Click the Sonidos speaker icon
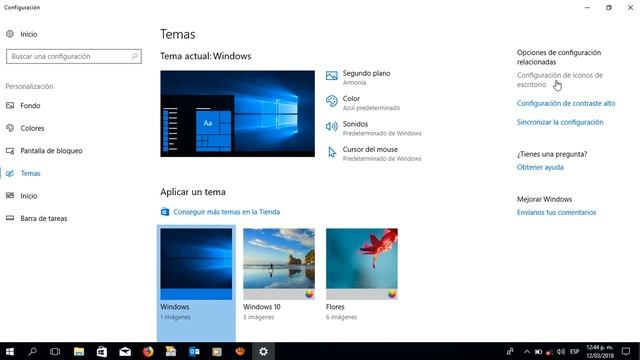This screenshot has height=360, width=640. [x=331, y=127]
